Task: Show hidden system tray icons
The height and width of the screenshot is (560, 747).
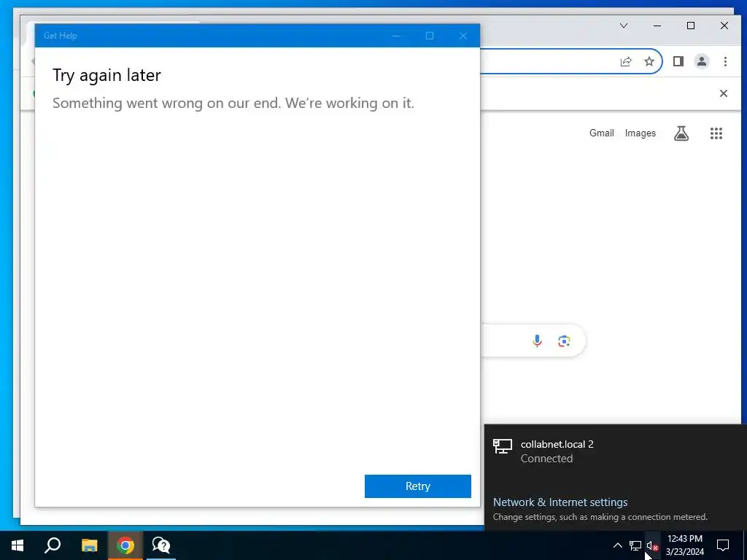Action: [x=617, y=545]
